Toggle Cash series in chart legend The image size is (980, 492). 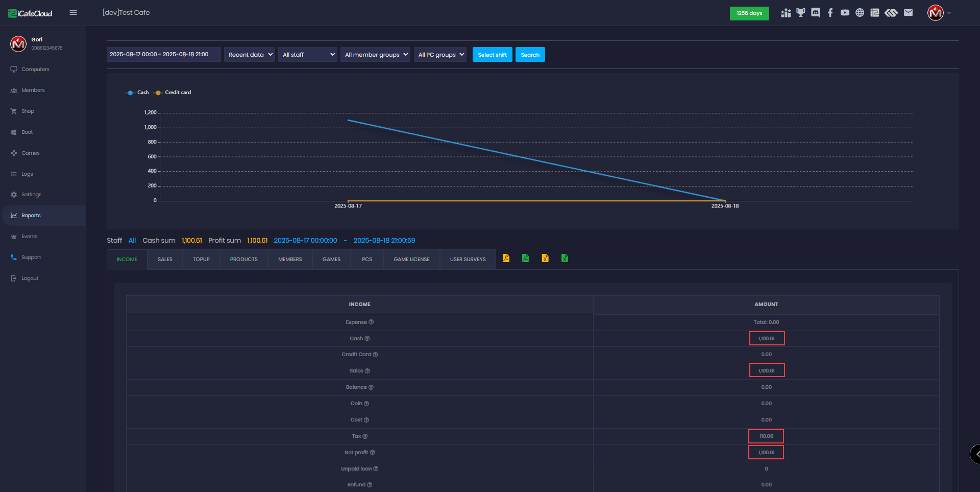137,92
